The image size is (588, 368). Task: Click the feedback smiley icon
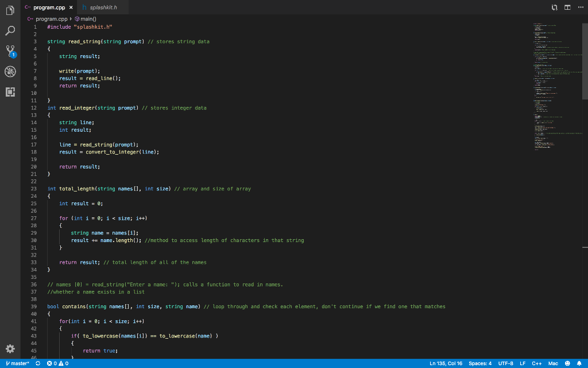point(567,363)
